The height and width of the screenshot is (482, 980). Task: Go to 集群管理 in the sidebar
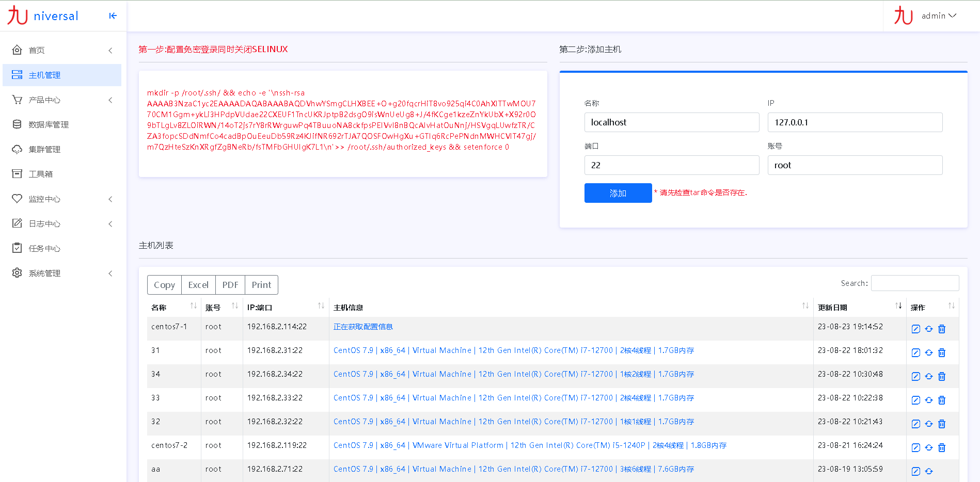[x=44, y=149]
